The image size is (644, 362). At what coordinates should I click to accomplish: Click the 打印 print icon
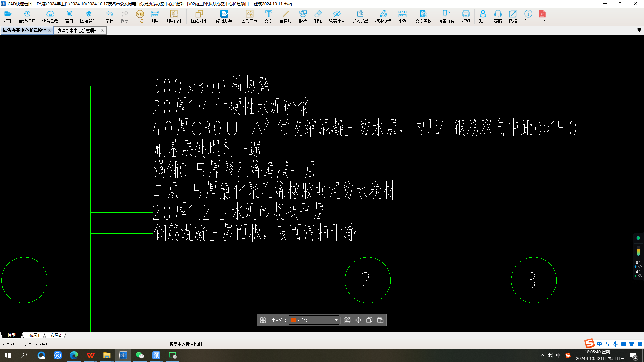point(466,16)
